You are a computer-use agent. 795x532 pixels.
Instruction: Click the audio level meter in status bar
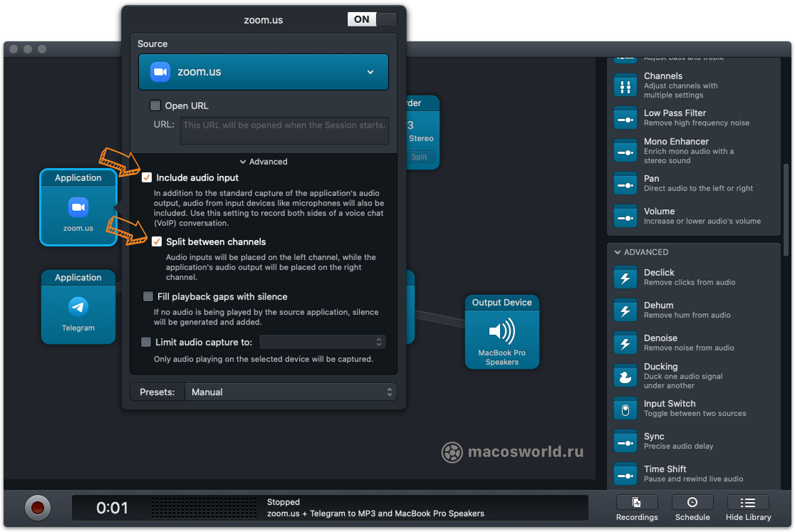204,508
